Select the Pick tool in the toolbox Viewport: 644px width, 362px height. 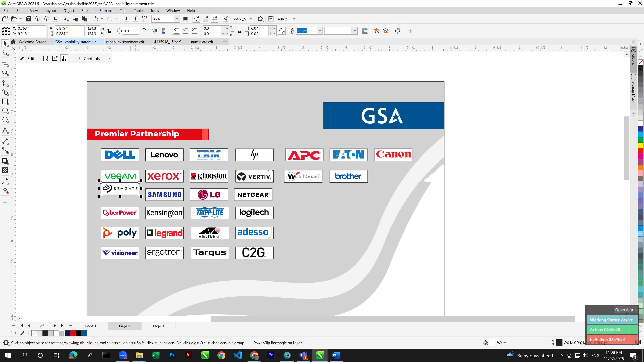click(x=5, y=43)
